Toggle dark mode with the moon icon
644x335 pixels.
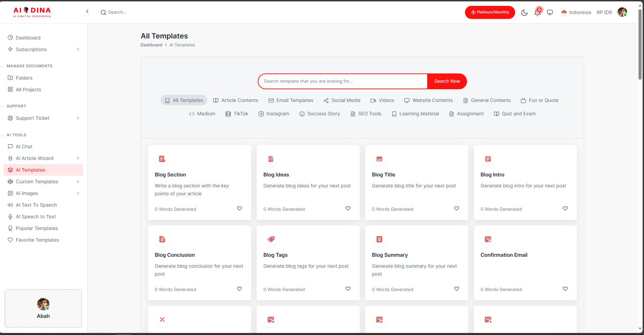point(524,13)
